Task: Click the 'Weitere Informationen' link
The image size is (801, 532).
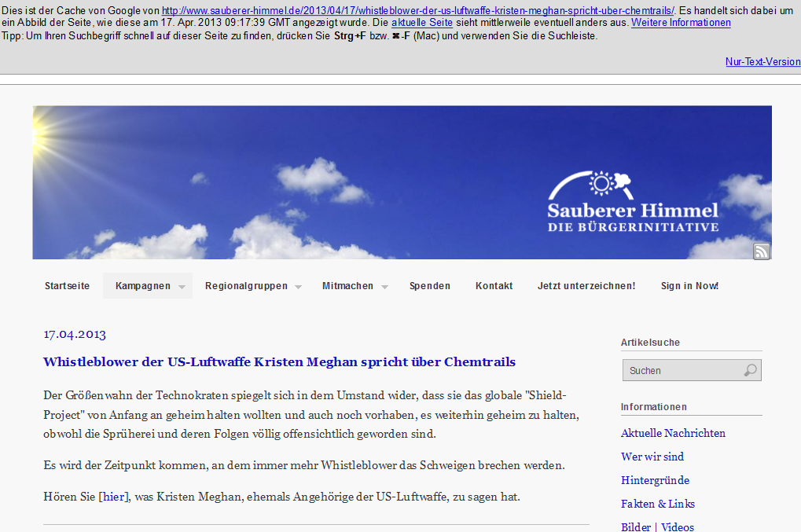Action: (681, 23)
